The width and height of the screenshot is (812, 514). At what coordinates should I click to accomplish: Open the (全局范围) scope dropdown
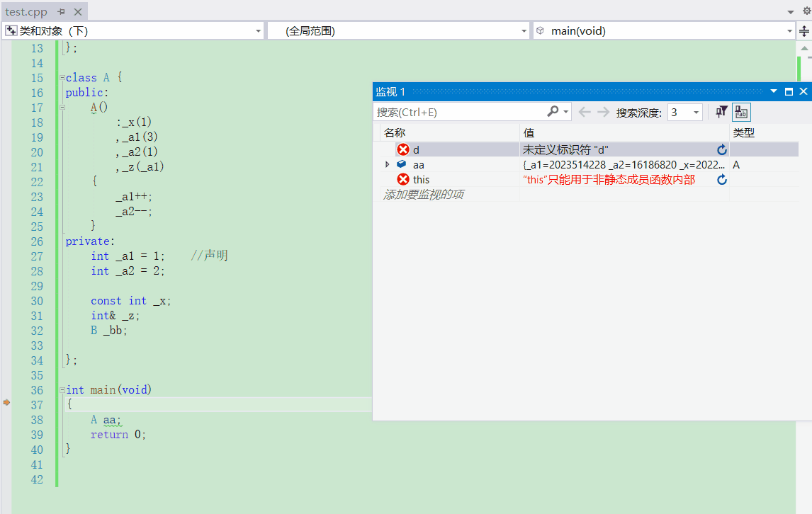coord(523,30)
